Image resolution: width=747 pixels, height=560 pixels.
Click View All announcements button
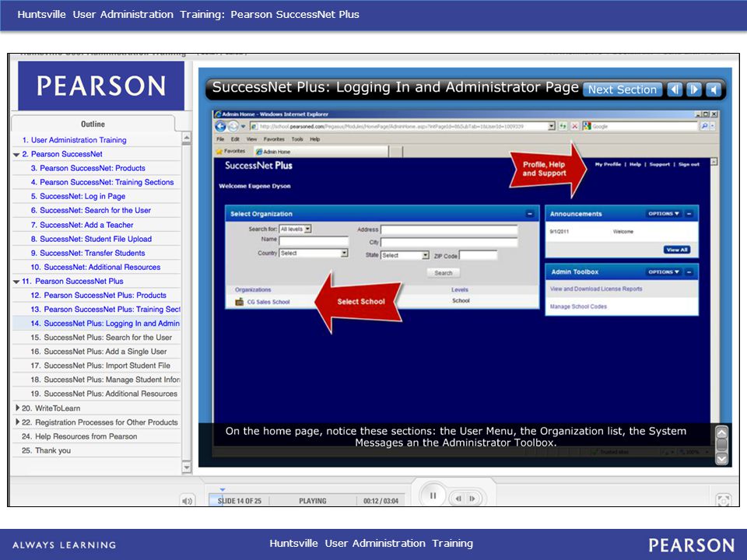677,250
